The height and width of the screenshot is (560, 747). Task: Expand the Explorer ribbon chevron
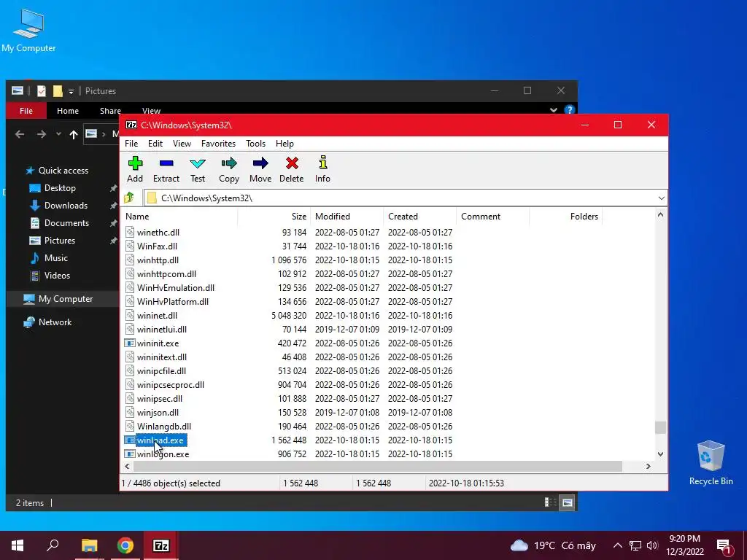[553, 110]
